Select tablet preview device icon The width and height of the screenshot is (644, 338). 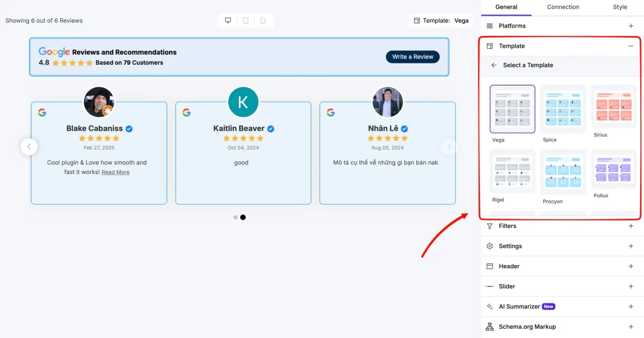point(246,21)
